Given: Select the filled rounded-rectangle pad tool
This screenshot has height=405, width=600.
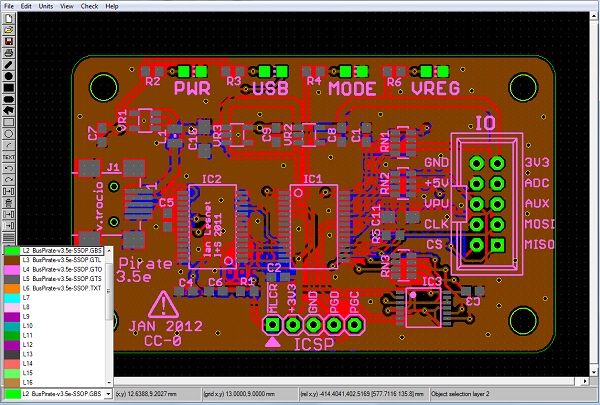Looking at the screenshot, I should point(8,99).
